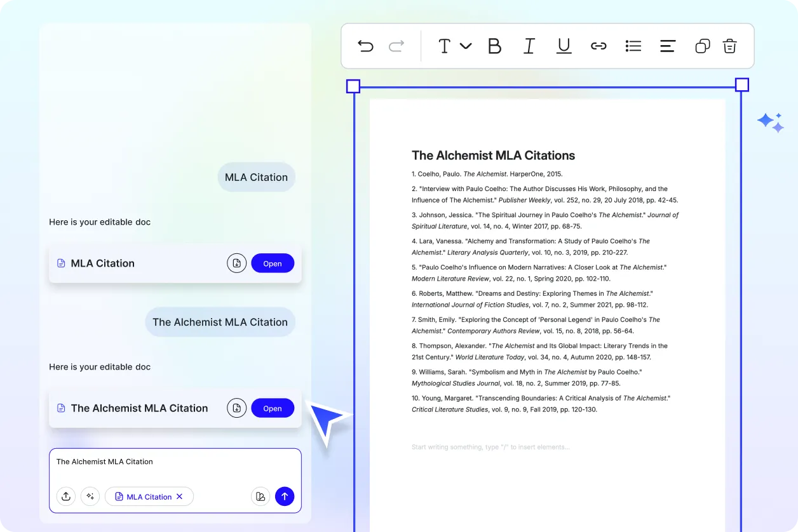The image size is (798, 532).
Task: Insert a link with the chain icon
Action: (598, 46)
